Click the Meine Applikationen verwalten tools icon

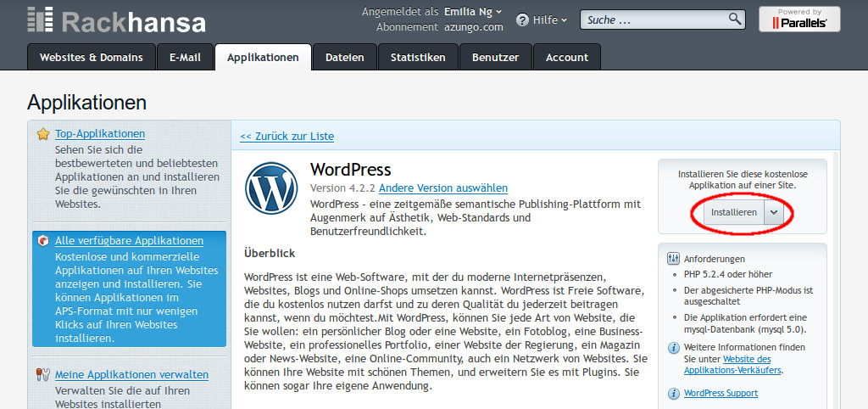[x=43, y=375]
